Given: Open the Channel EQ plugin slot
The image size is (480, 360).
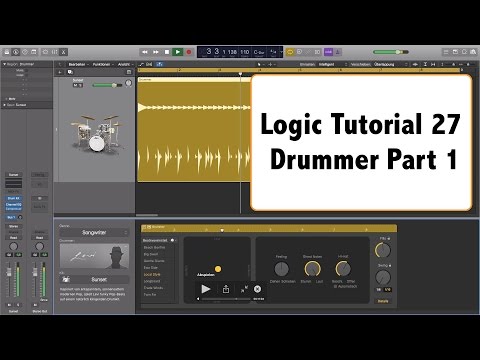Looking at the screenshot, I should [14, 204].
